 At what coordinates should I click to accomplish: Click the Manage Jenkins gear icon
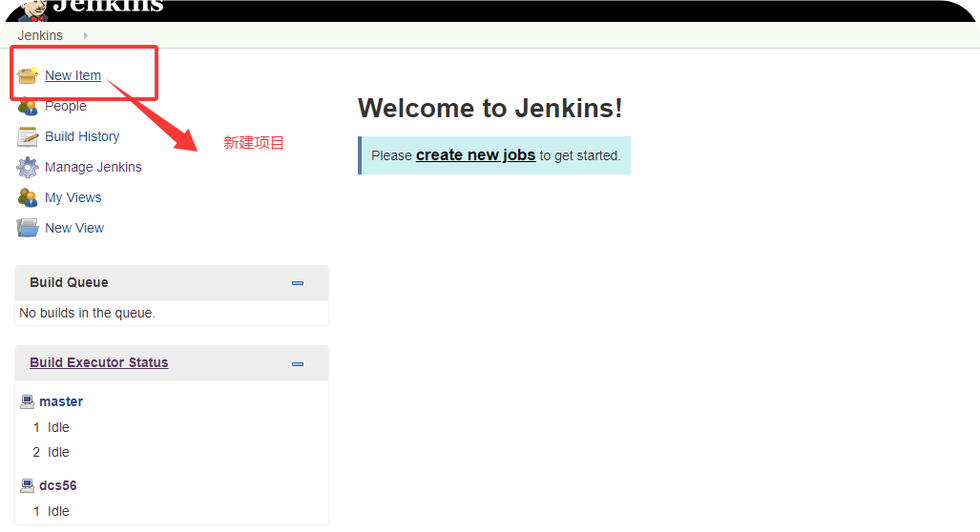(x=28, y=168)
